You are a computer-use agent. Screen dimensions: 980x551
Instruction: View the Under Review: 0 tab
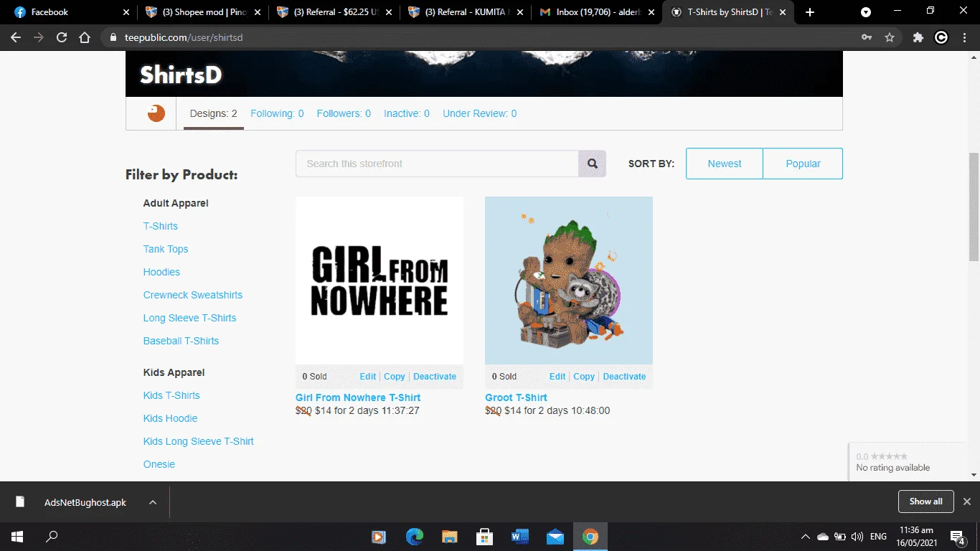click(x=479, y=113)
